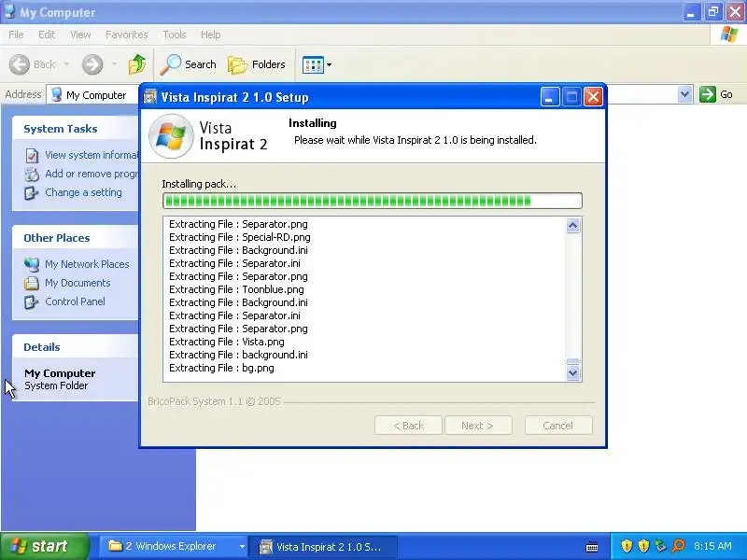This screenshot has height=560, width=747.
Task: Open the Views icon dropdown in toolbar
Action: (317, 64)
